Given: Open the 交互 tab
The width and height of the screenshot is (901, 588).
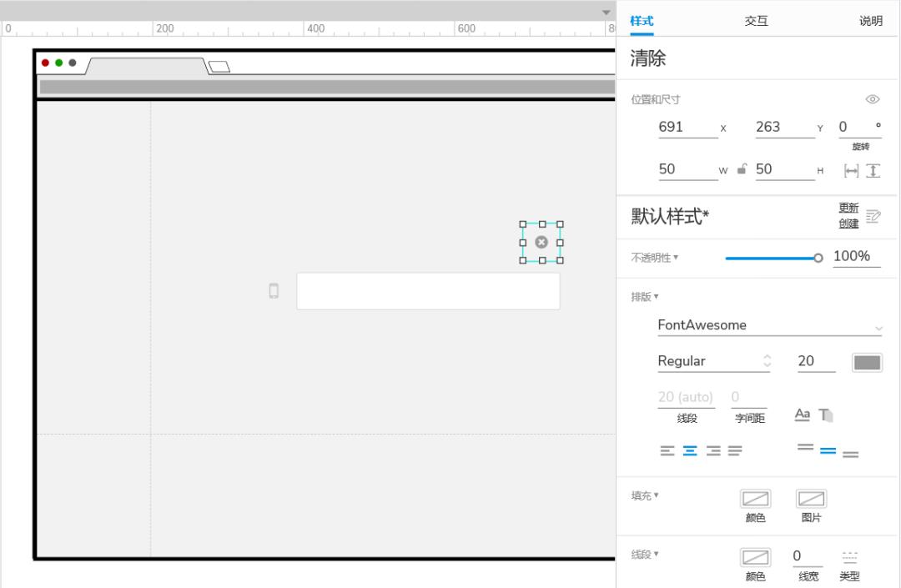Looking at the screenshot, I should coord(756,21).
